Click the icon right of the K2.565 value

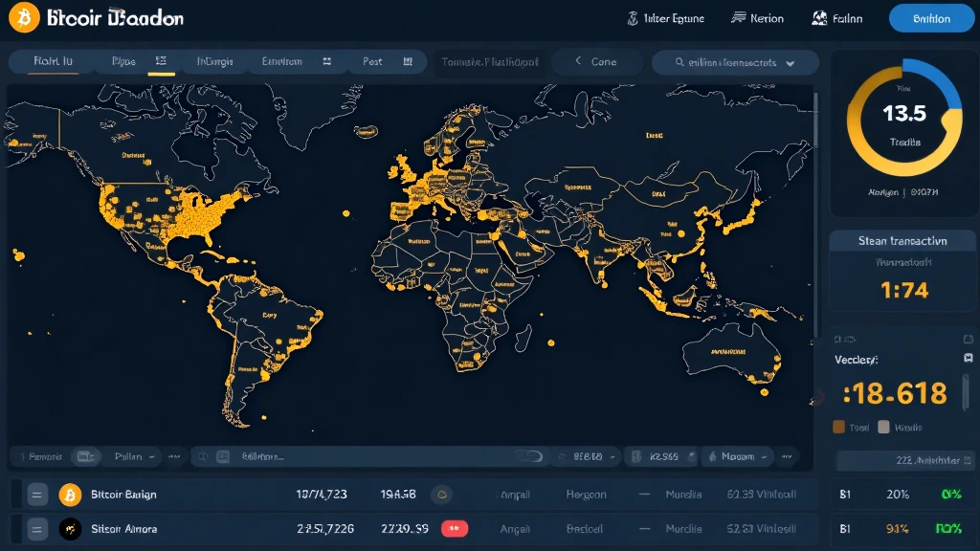(692, 456)
